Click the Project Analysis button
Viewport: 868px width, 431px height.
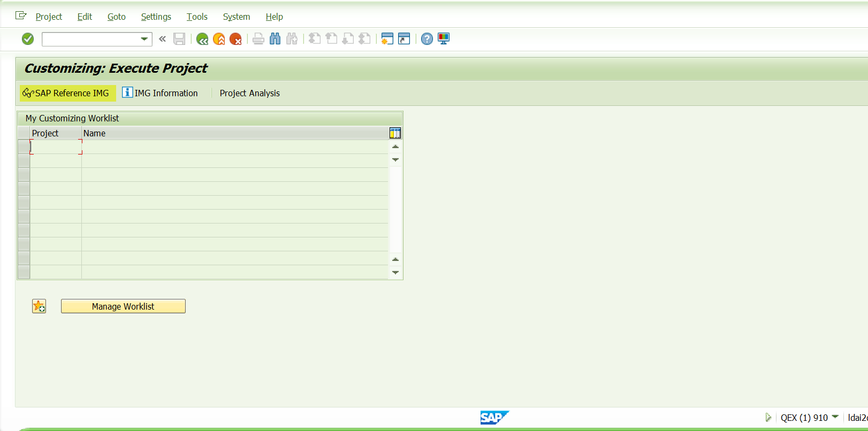(x=250, y=93)
